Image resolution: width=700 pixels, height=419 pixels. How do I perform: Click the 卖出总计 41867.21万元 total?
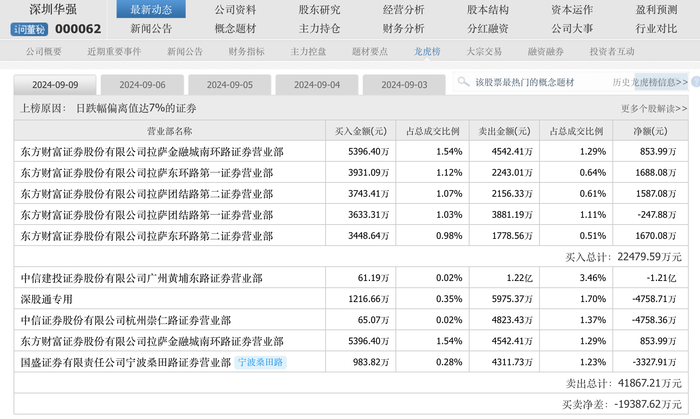[x=623, y=383]
